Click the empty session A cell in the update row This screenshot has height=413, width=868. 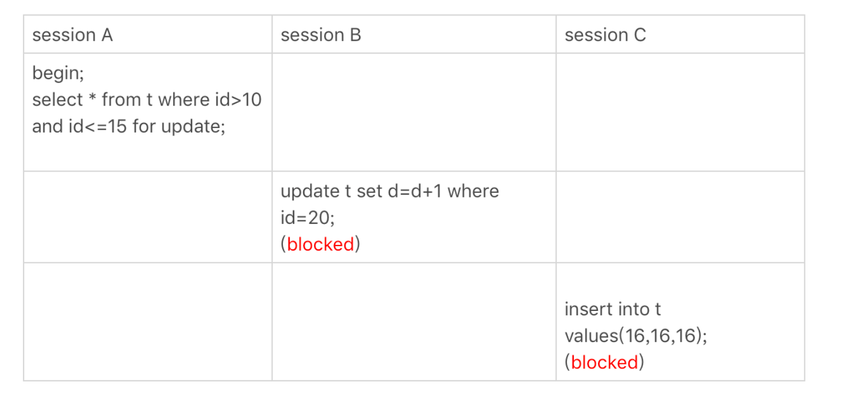(148, 217)
